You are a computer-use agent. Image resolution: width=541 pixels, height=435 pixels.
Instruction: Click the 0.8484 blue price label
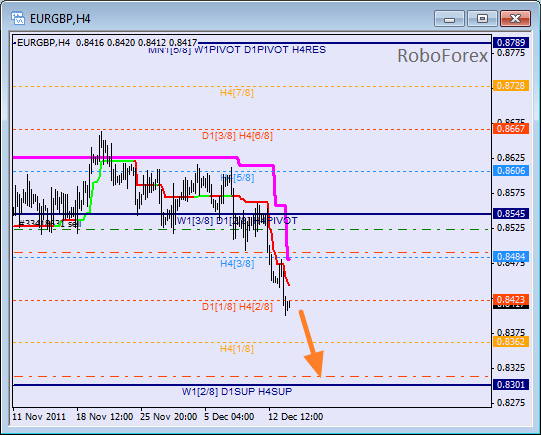coord(511,257)
